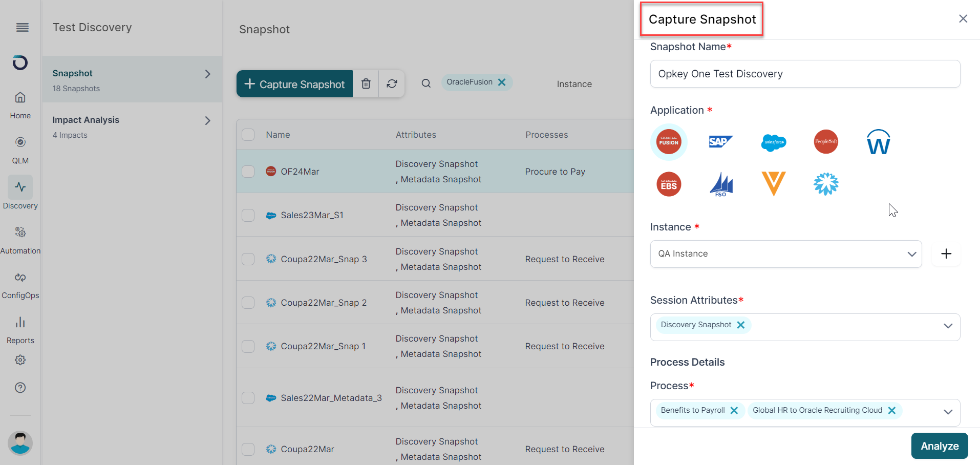Viewport: 980px width, 465px height.
Task: Remove Discovery Snapshot attribute tag
Action: pyautogui.click(x=740, y=325)
